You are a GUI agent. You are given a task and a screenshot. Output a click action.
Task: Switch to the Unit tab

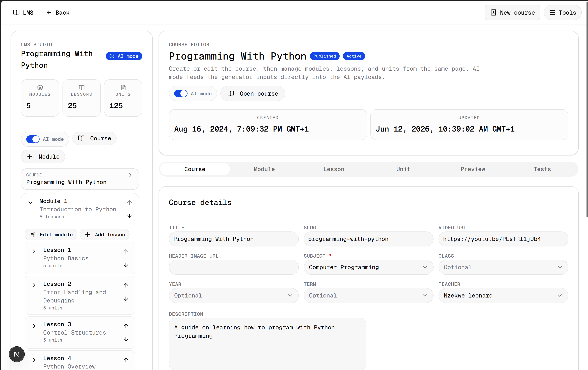(x=403, y=169)
